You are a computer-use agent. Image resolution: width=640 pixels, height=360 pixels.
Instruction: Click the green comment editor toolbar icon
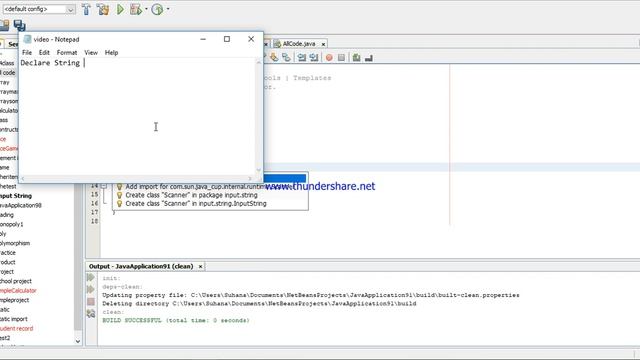[356, 58]
